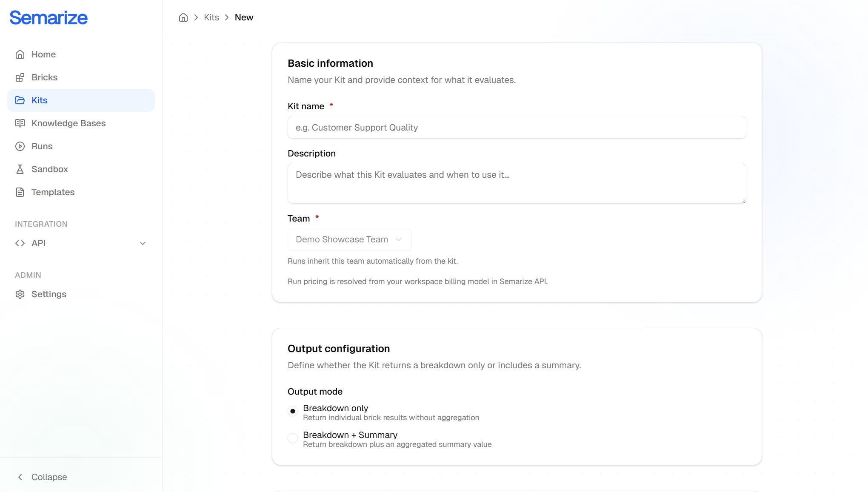This screenshot has width=868, height=492.
Task: Click the Runs play-circle icon
Action: tap(20, 146)
